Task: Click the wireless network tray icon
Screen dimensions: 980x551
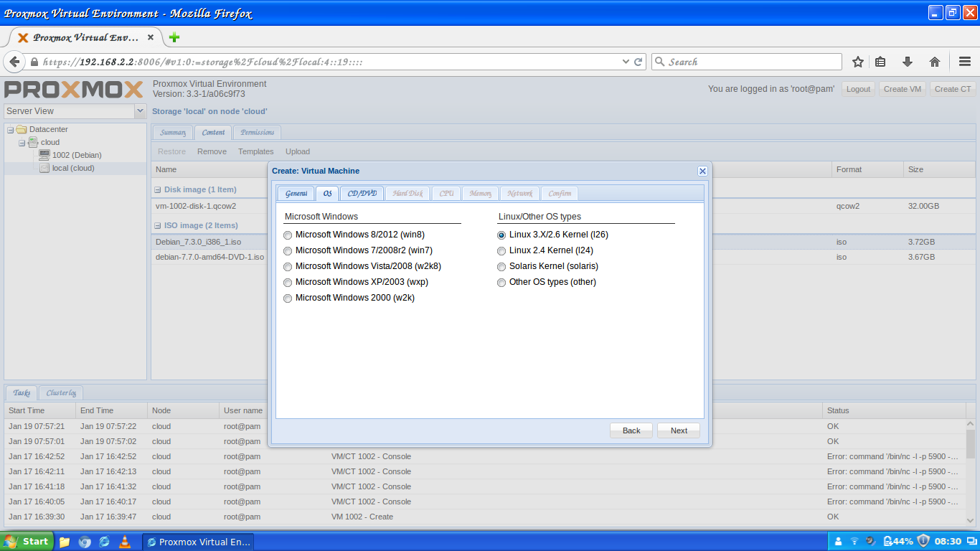Action: point(854,541)
